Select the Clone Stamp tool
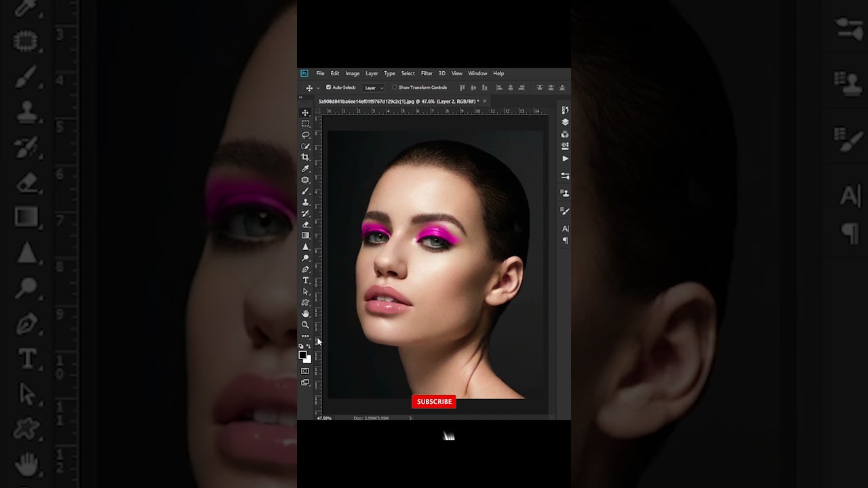 [x=305, y=202]
